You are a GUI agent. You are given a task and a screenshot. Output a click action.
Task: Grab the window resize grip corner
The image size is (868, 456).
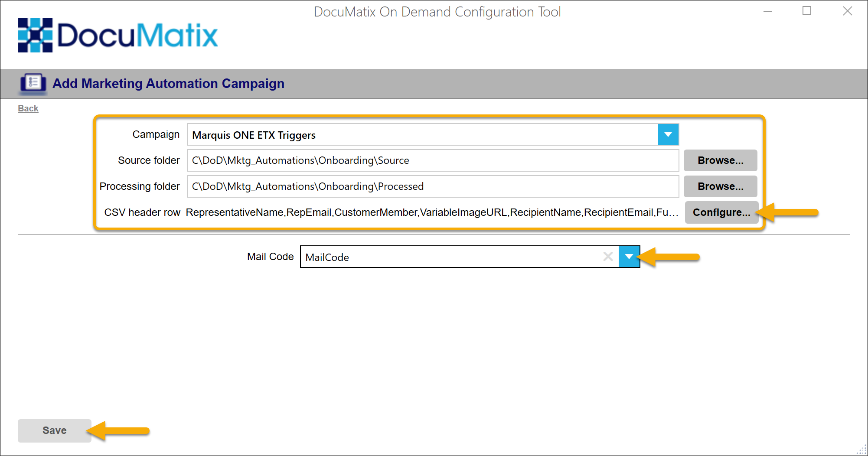click(x=862, y=450)
